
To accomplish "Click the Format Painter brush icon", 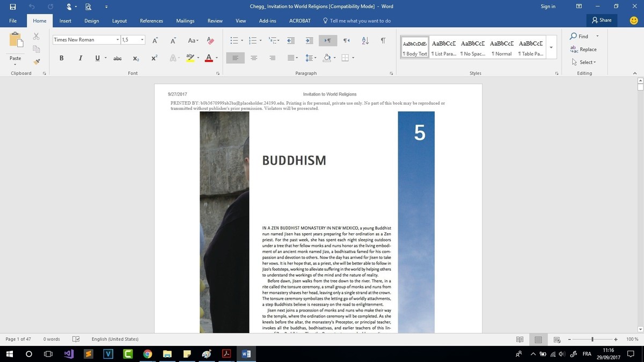I will (x=36, y=62).
